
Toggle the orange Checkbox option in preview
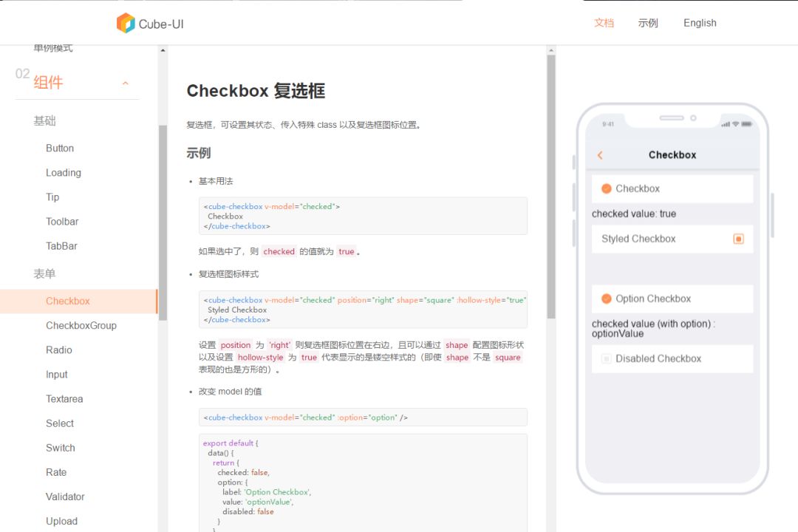[606, 189]
